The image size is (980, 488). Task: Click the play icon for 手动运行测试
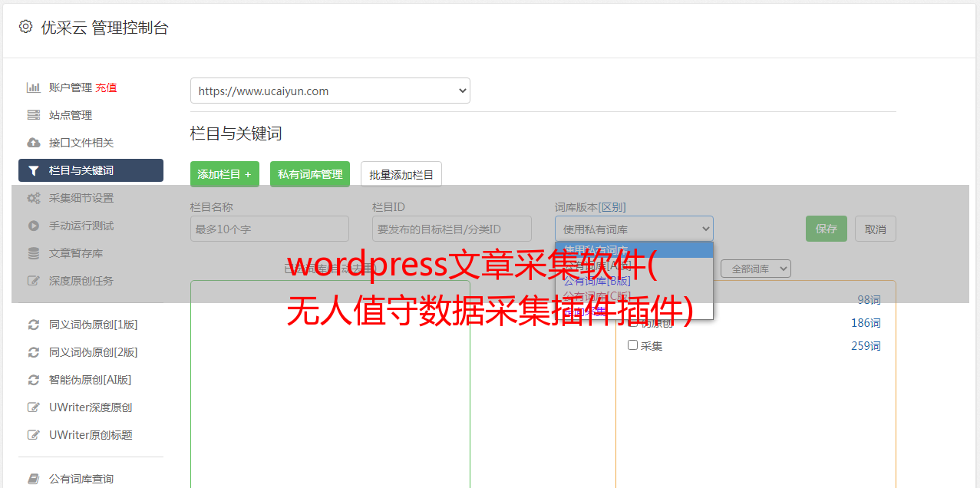click(x=34, y=226)
